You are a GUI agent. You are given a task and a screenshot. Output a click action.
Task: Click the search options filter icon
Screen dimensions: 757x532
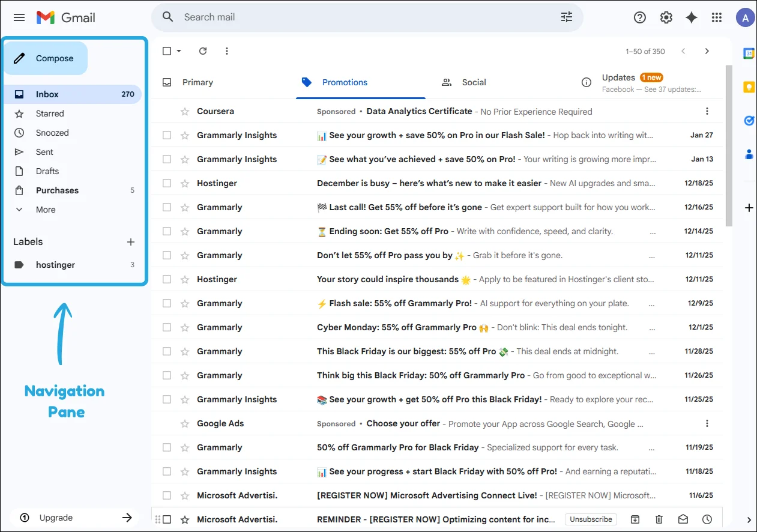coord(567,17)
